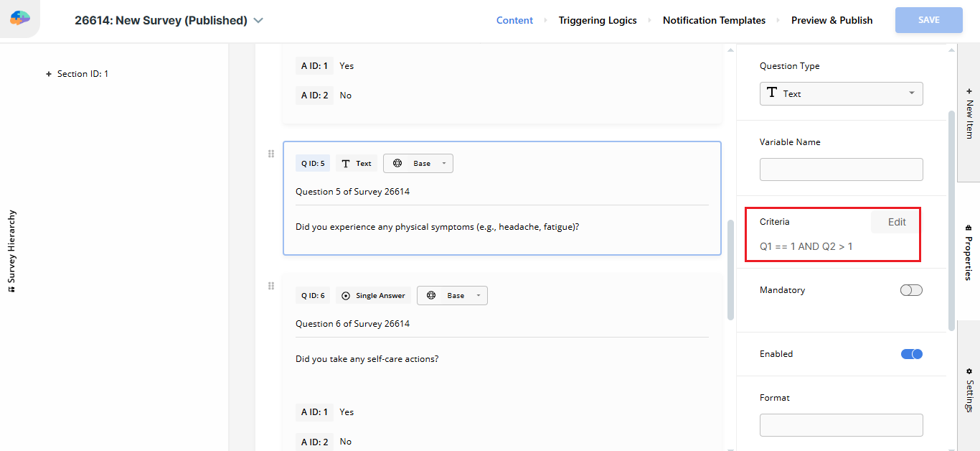Click the Single Answer type badge on Question 6
The height and width of the screenshot is (451, 980).
tap(373, 295)
